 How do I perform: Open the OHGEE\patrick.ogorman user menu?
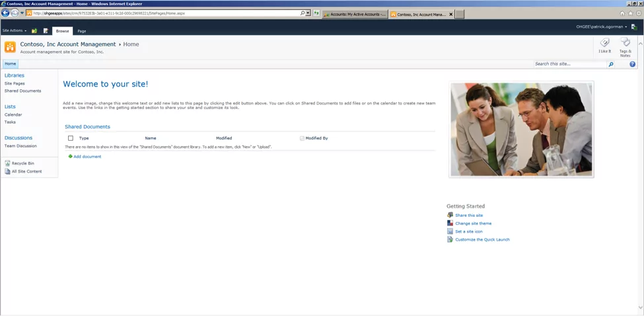pos(602,26)
